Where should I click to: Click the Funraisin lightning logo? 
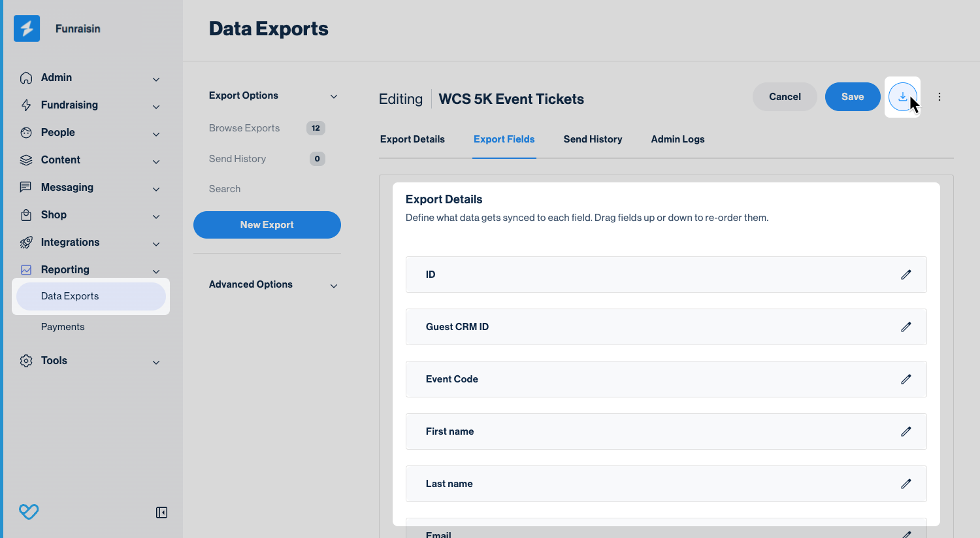pos(27,29)
